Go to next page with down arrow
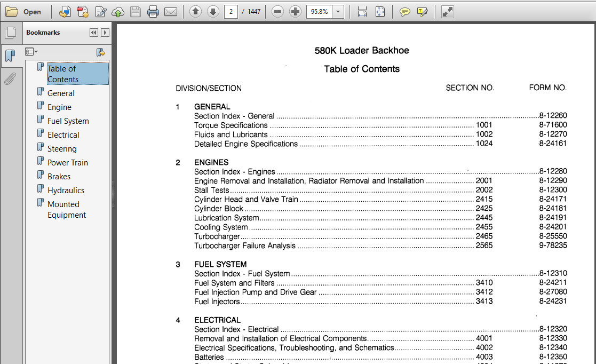The image size is (596, 364). pyautogui.click(x=213, y=12)
